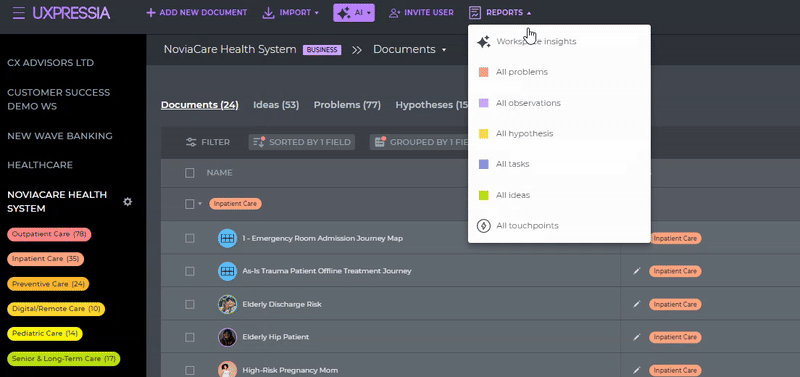
Task: Edit tags pencil for Elderly Hip Patient
Action: click(x=636, y=337)
